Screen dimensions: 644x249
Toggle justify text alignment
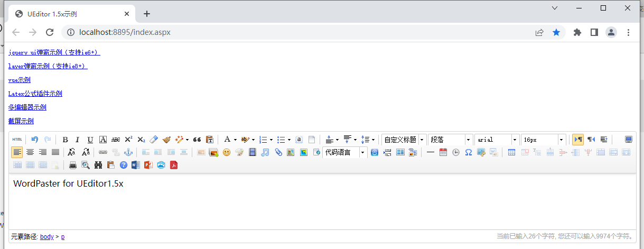(x=55, y=152)
